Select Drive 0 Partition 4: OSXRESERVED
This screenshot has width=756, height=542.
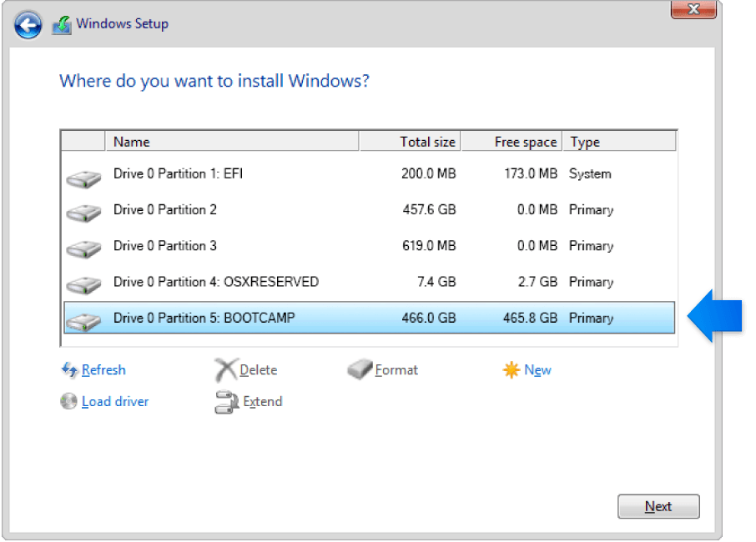pos(370,282)
